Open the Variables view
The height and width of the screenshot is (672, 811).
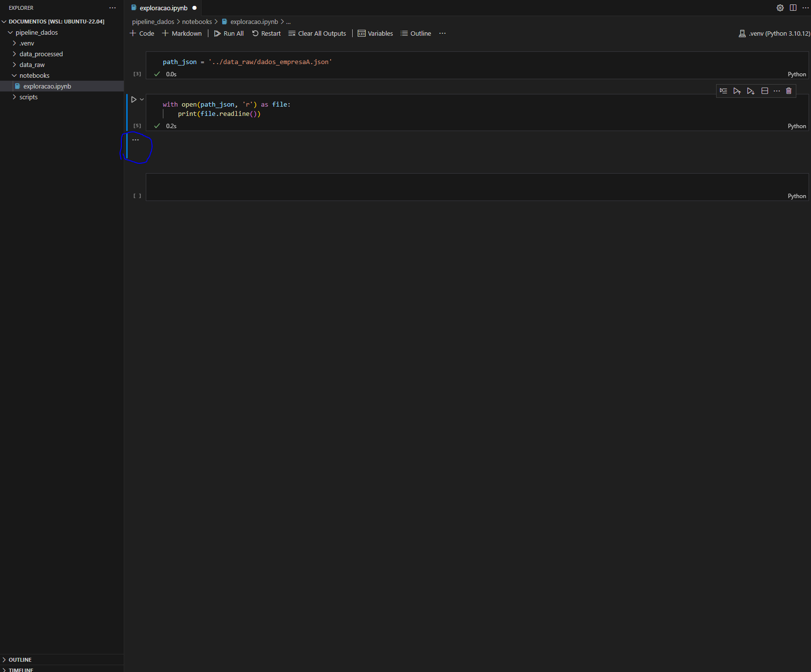coord(375,33)
